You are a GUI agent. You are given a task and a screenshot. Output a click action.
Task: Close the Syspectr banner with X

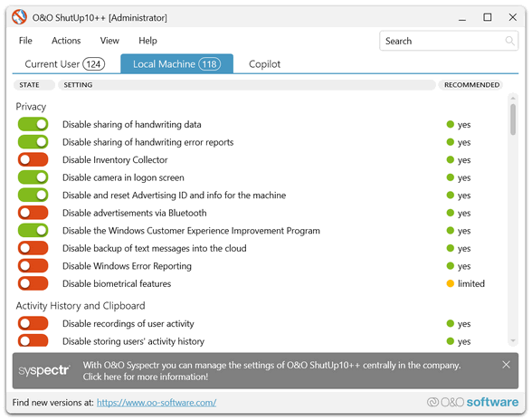pos(506,365)
